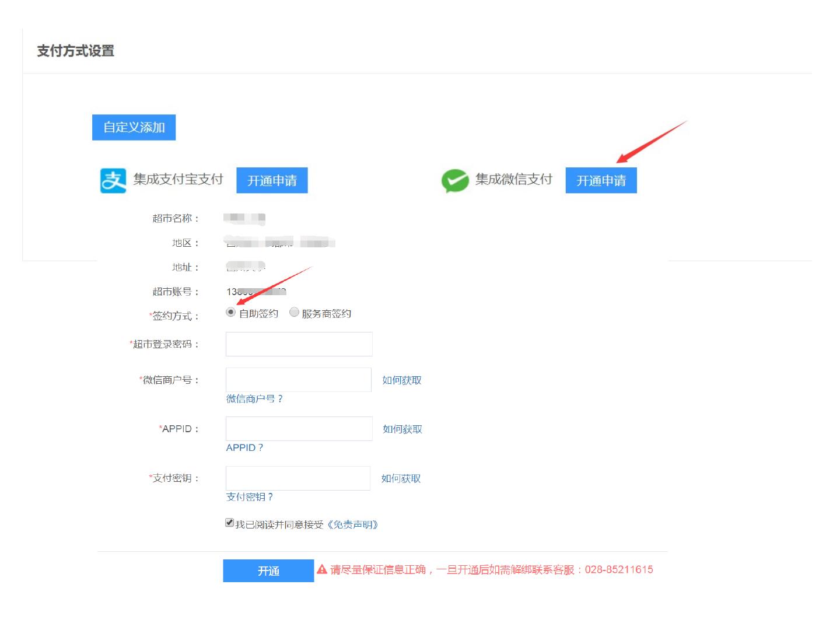Click into the 微信商户号 text field
The width and height of the screenshot is (840, 630).
point(298,380)
